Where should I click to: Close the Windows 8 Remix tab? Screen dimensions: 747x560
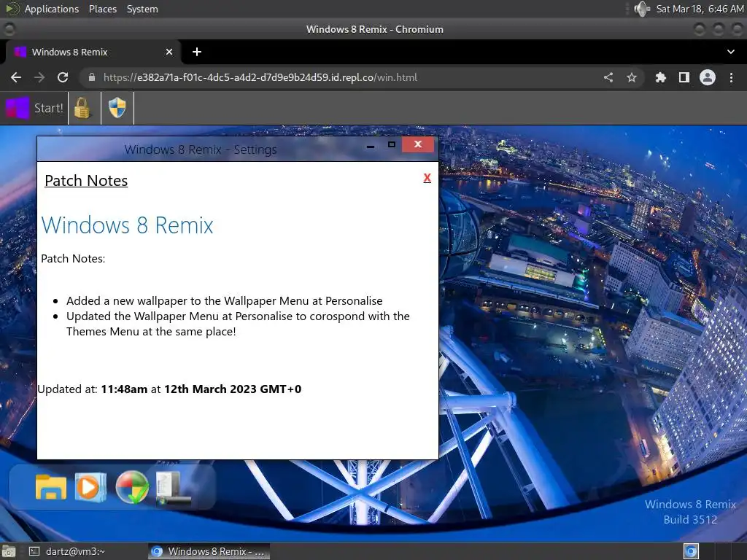click(169, 52)
